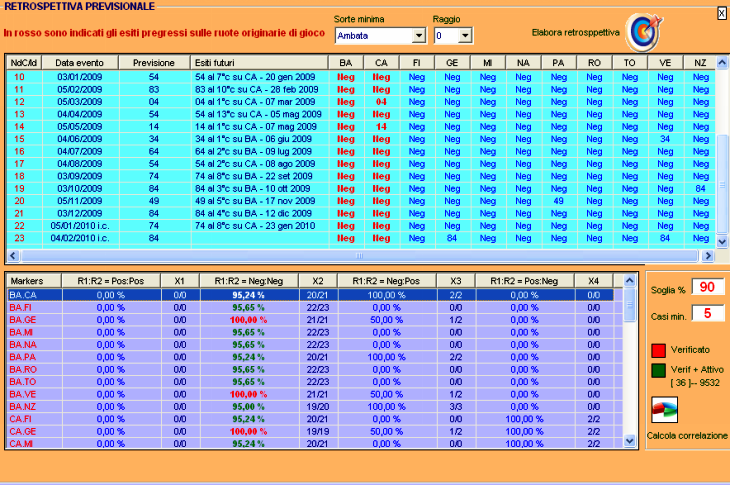The height and width of the screenshot is (485, 730).
Task: Click the target Elabora retrospettiva icon
Action: [x=644, y=32]
